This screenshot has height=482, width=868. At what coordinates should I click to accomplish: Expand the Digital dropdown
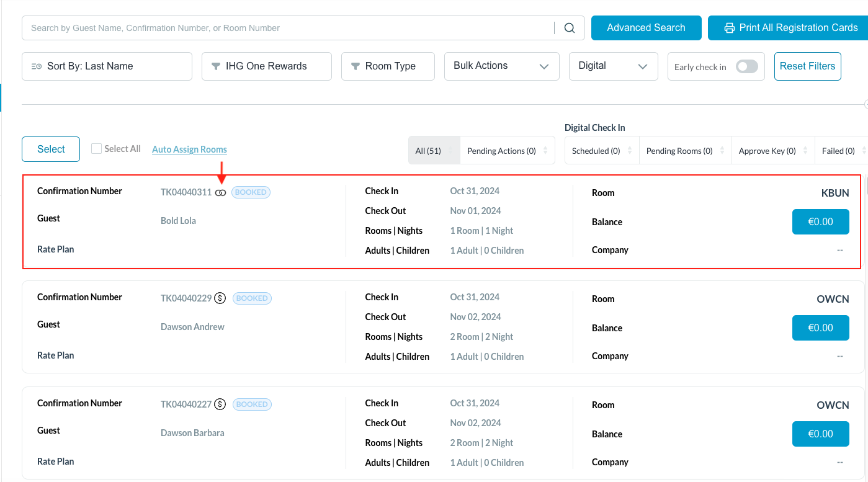point(613,66)
